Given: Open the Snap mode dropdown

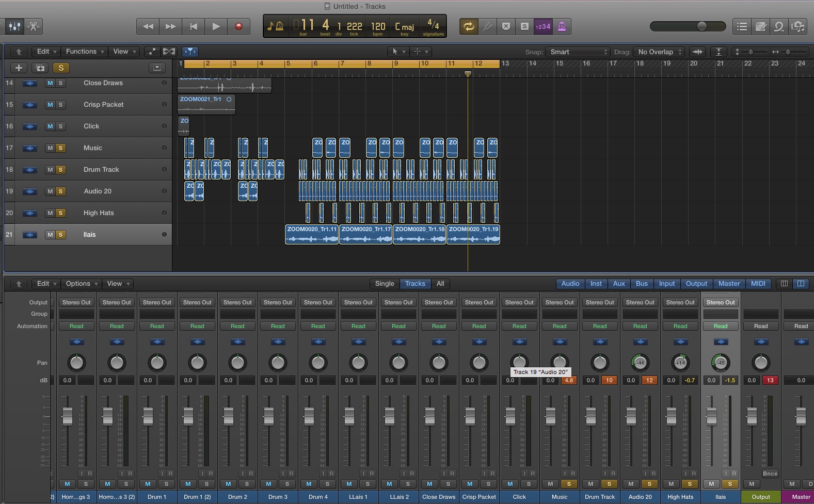Looking at the screenshot, I should coord(579,52).
